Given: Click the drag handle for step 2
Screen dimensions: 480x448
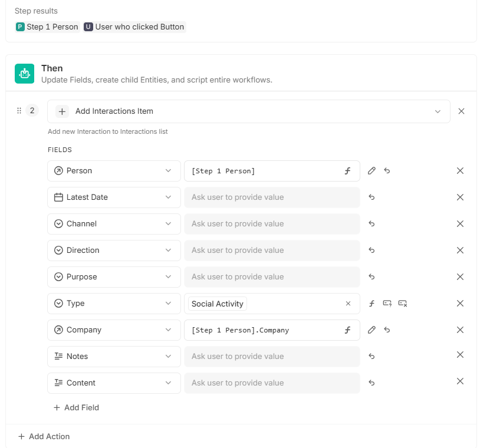Looking at the screenshot, I should tap(19, 111).
